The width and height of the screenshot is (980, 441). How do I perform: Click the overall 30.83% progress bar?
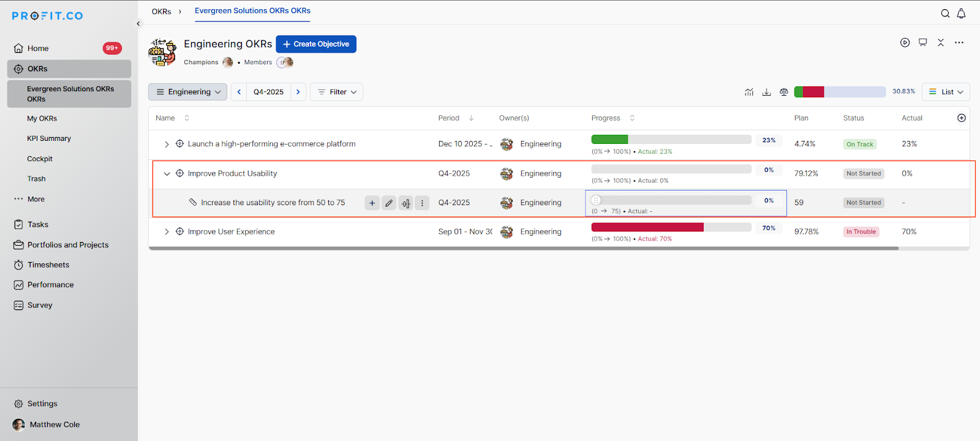click(x=840, y=92)
